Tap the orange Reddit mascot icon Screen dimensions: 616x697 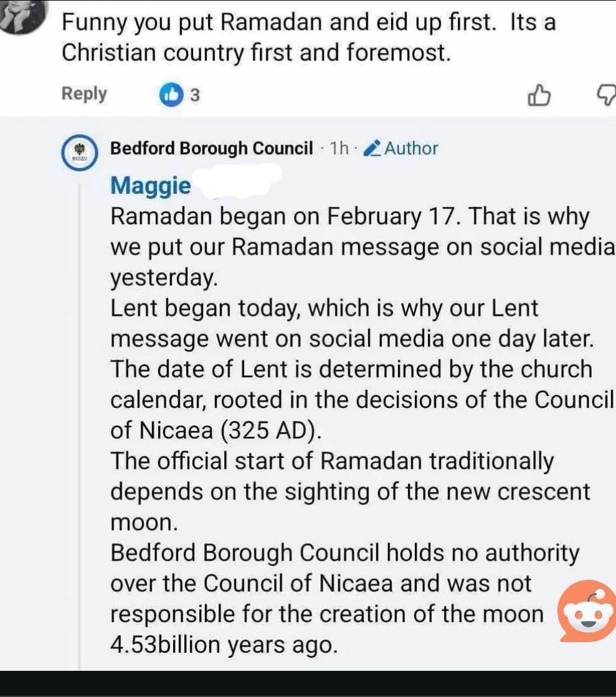click(x=586, y=612)
